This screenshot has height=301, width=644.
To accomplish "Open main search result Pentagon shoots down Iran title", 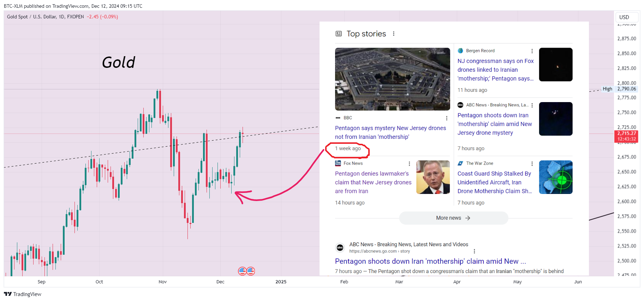I will coord(430,261).
